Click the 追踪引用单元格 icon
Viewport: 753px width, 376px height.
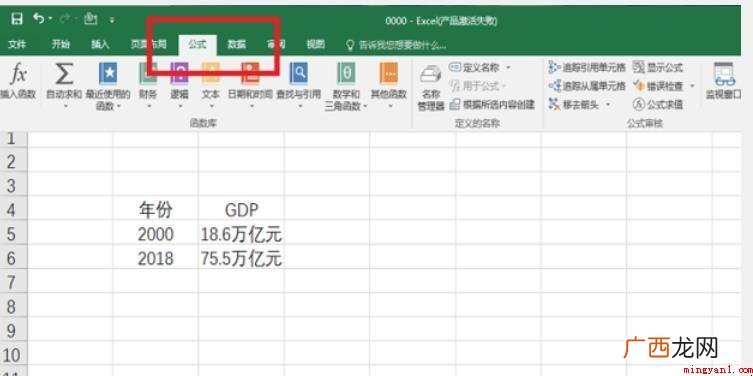555,68
